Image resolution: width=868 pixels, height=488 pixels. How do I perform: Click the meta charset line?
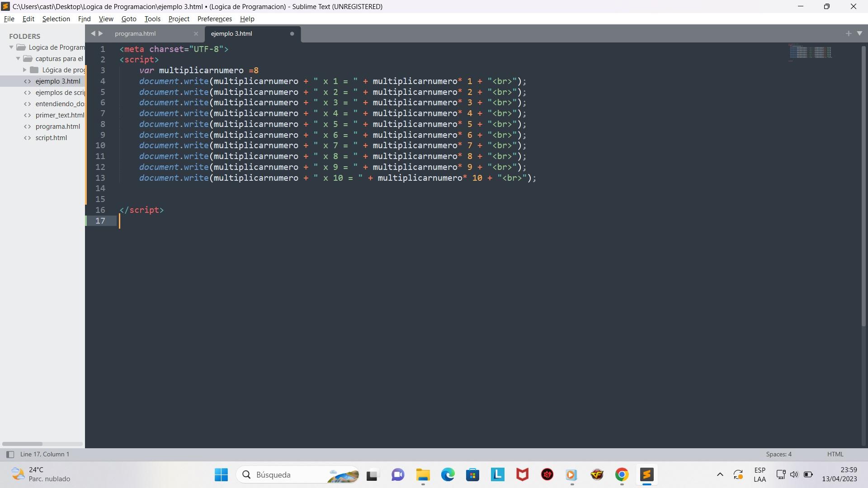[174, 49]
